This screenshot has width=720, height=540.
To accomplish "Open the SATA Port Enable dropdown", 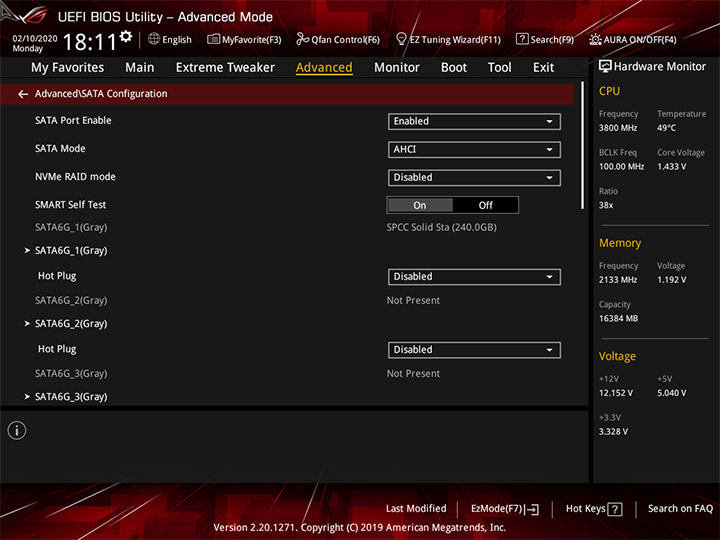I will [474, 122].
